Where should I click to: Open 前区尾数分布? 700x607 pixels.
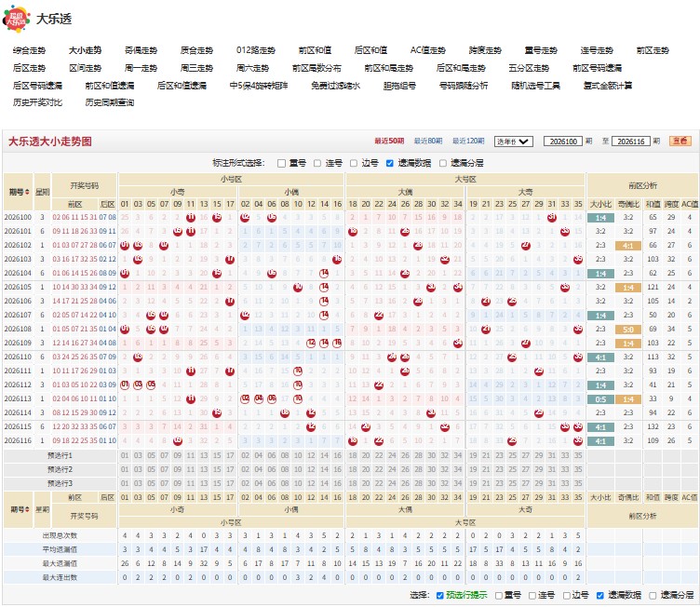coord(317,68)
